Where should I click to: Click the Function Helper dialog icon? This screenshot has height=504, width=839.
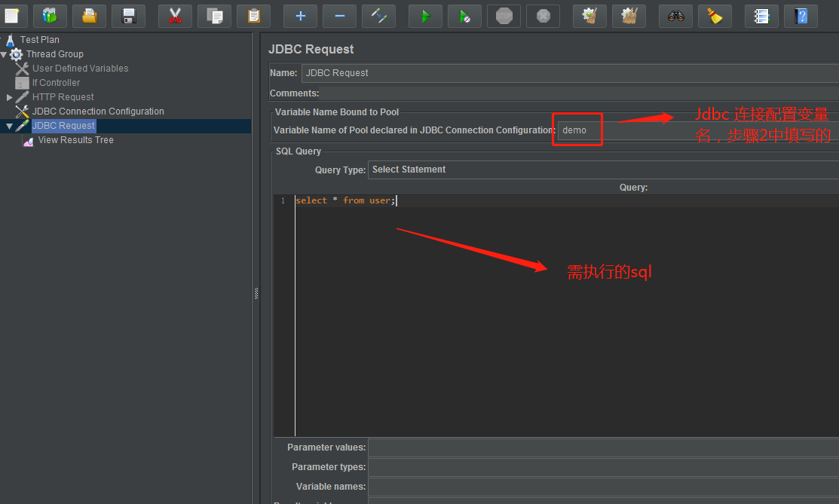[x=761, y=15]
